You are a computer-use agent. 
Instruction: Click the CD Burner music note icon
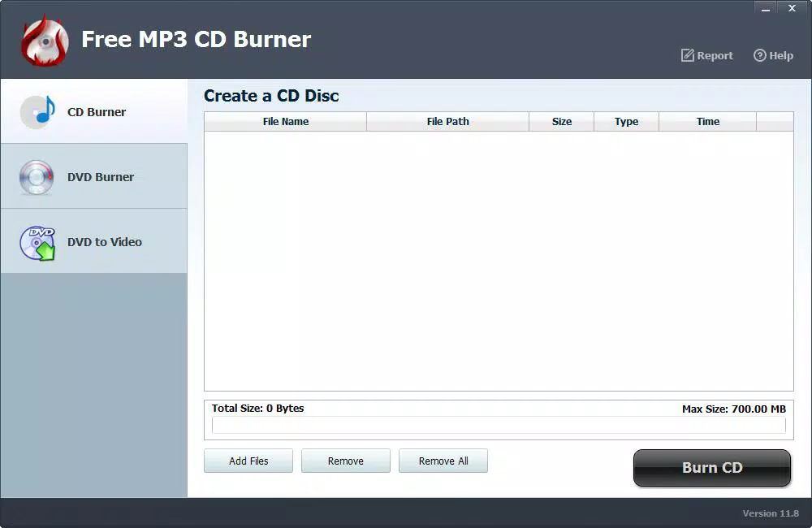38,112
